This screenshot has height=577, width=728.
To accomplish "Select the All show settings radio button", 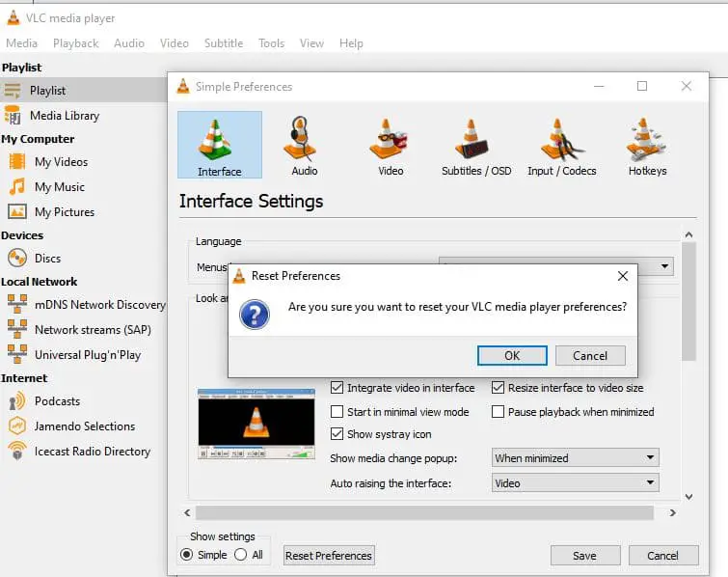I will point(241,555).
